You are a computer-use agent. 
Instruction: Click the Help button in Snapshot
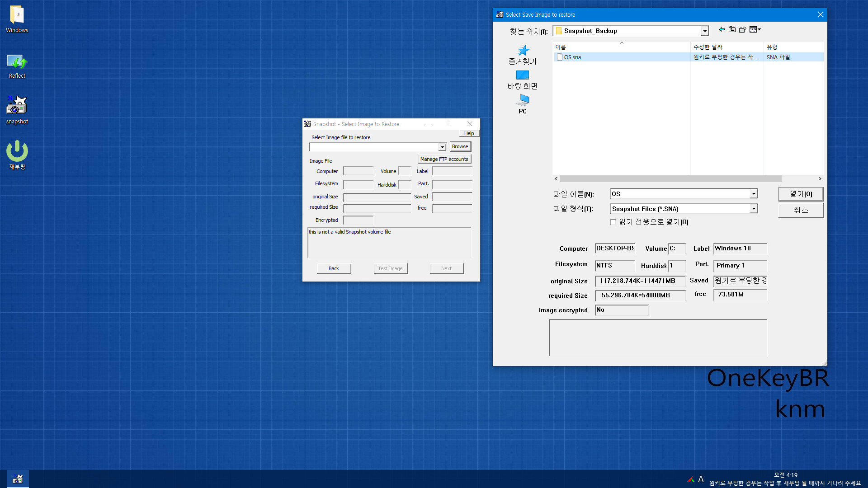[x=469, y=133]
